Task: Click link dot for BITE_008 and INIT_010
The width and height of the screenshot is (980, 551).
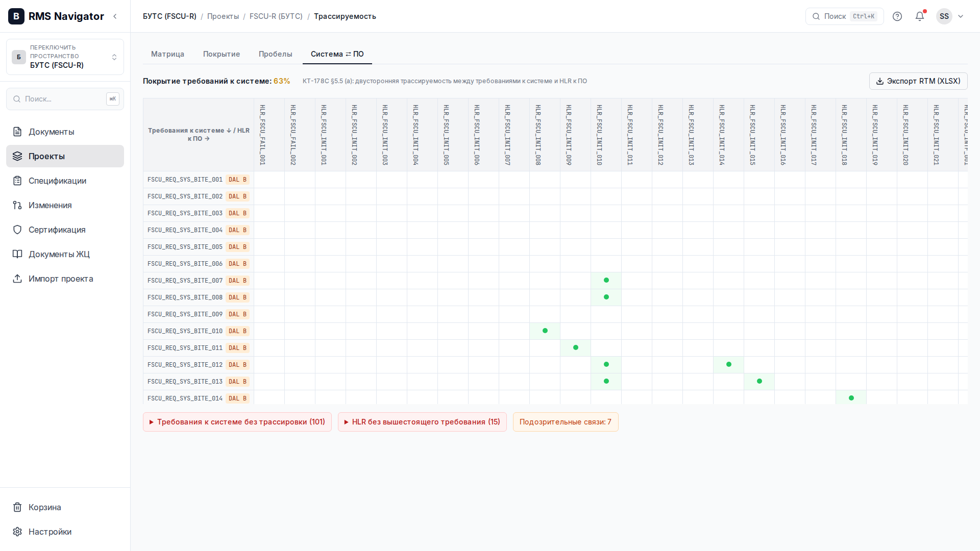Action: [x=606, y=297]
